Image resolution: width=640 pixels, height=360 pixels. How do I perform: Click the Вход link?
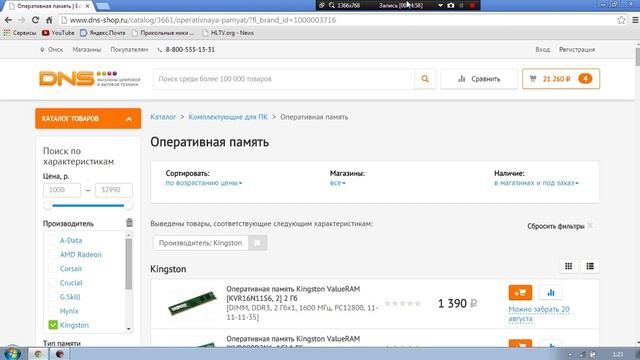click(x=542, y=49)
